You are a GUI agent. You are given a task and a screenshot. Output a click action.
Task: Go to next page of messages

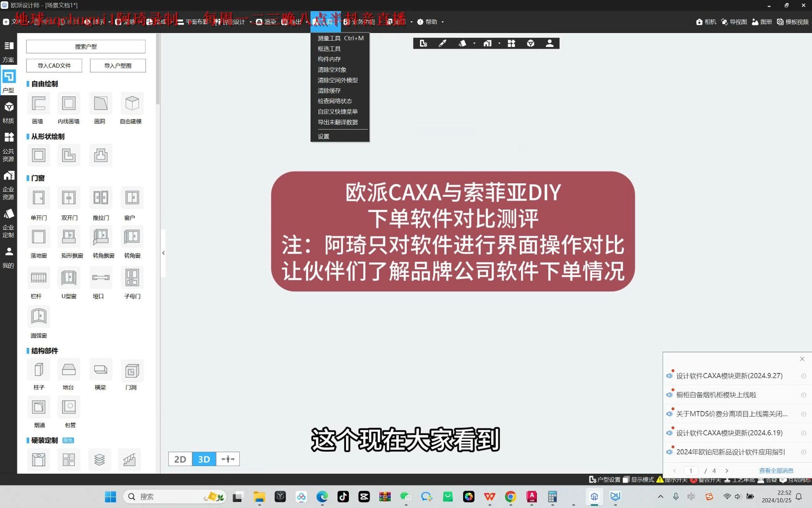coord(727,471)
